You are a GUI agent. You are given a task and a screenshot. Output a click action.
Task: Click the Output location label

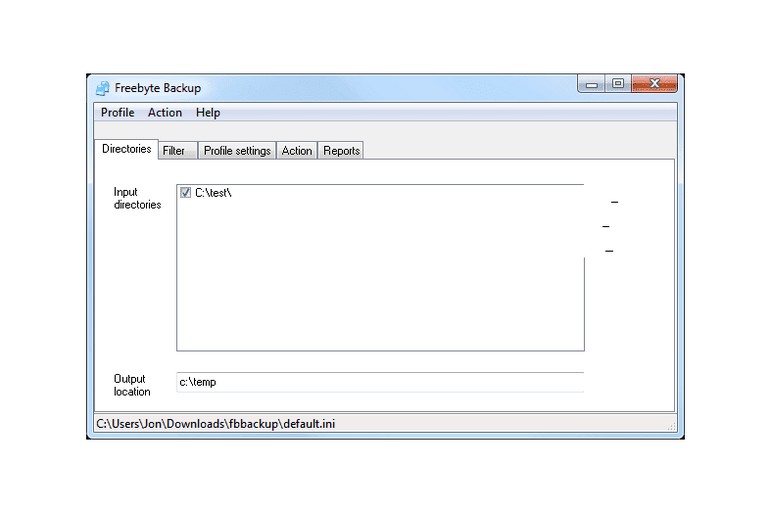[132, 385]
